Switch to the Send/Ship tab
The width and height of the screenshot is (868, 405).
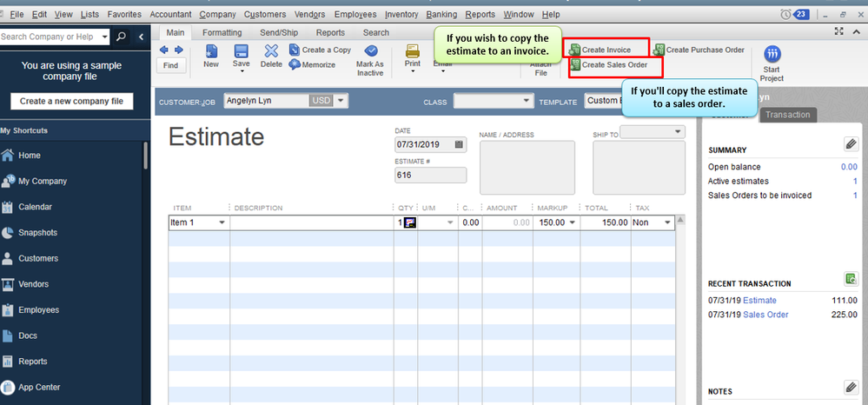279,33
